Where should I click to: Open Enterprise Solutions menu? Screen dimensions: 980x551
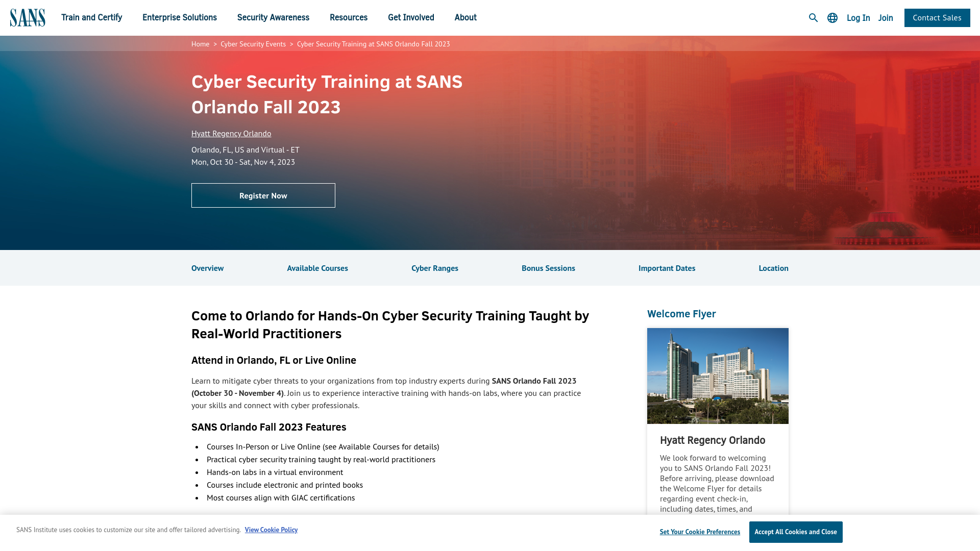coord(180,17)
